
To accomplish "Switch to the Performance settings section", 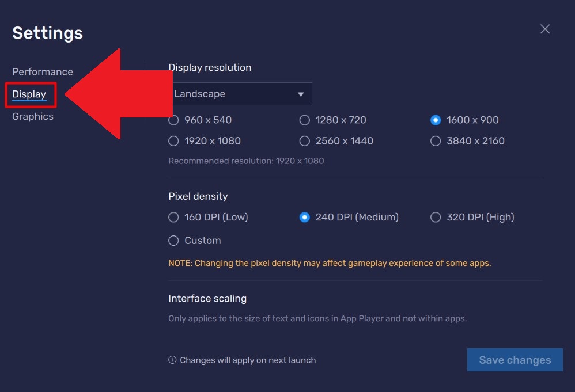I will coord(42,71).
